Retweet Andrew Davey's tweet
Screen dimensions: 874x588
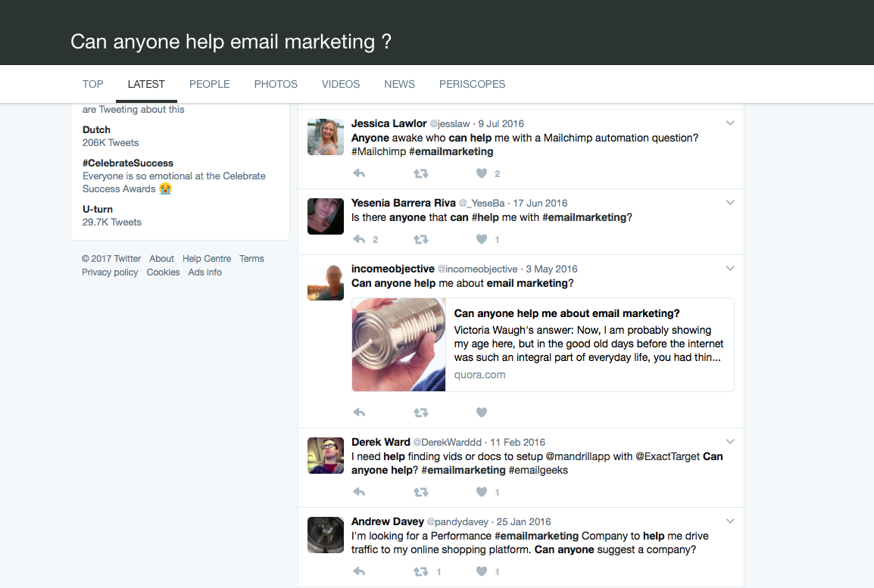click(x=421, y=572)
